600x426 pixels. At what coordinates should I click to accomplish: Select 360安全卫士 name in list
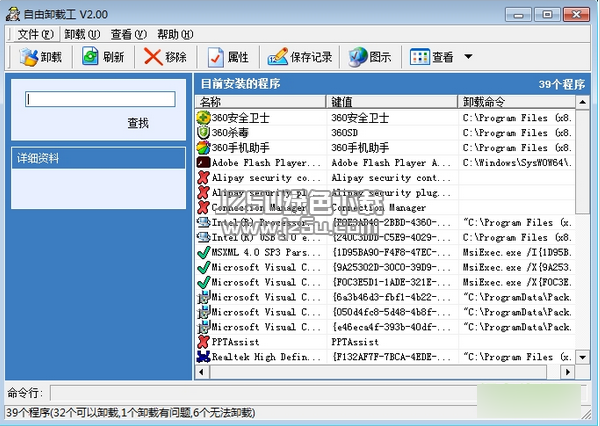[241, 118]
